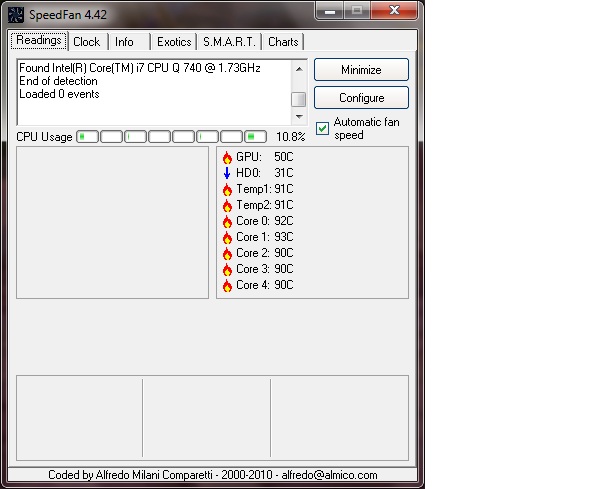Click the flame icon beside Core 3
Viewport: 614px width, 489px height.
(227, 270)
